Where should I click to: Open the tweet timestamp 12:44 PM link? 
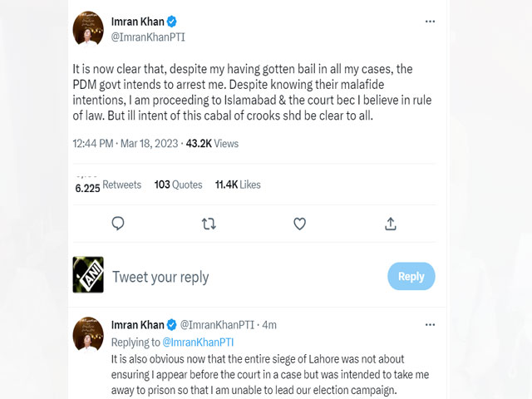point(95,144)
